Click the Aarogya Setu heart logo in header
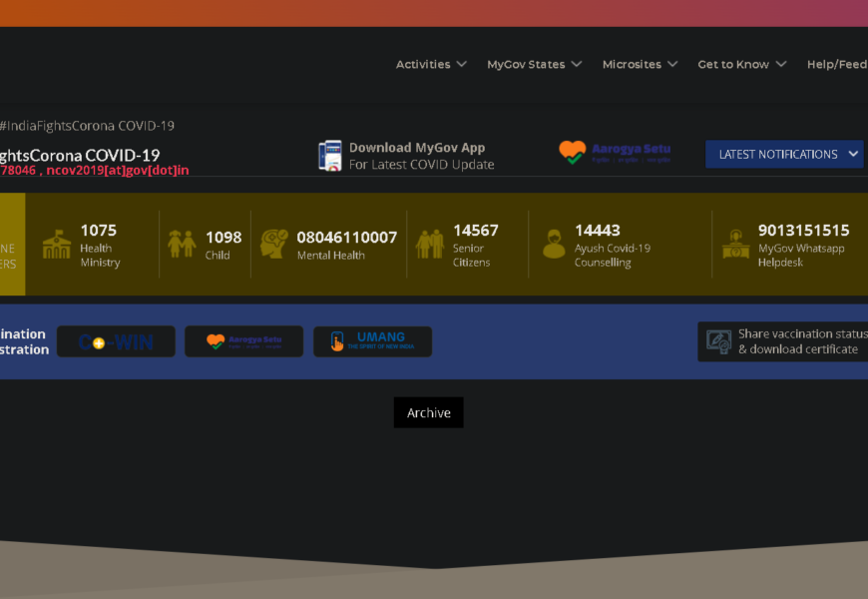The image size is (868, 599). (572, 152)
